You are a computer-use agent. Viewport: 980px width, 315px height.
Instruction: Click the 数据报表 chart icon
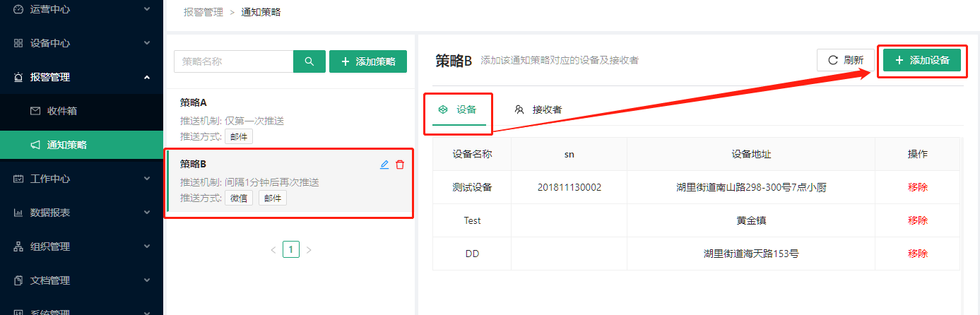tap(18, 213)
